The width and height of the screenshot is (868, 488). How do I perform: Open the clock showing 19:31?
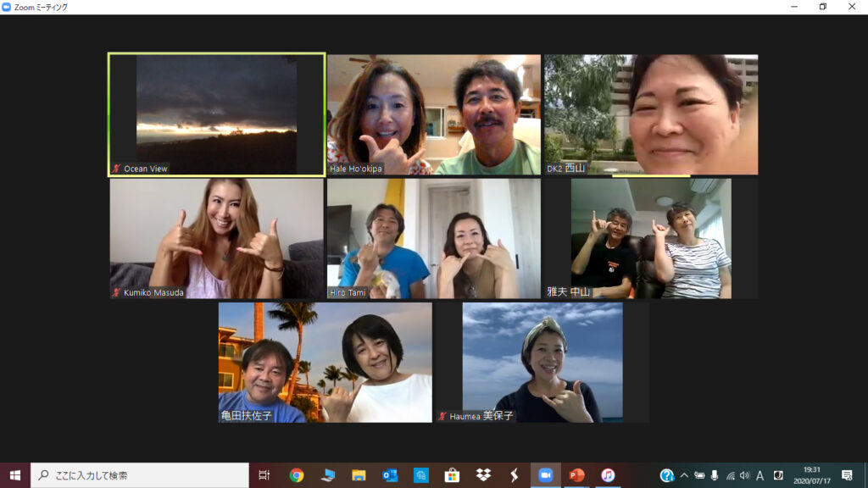point(811,475)
